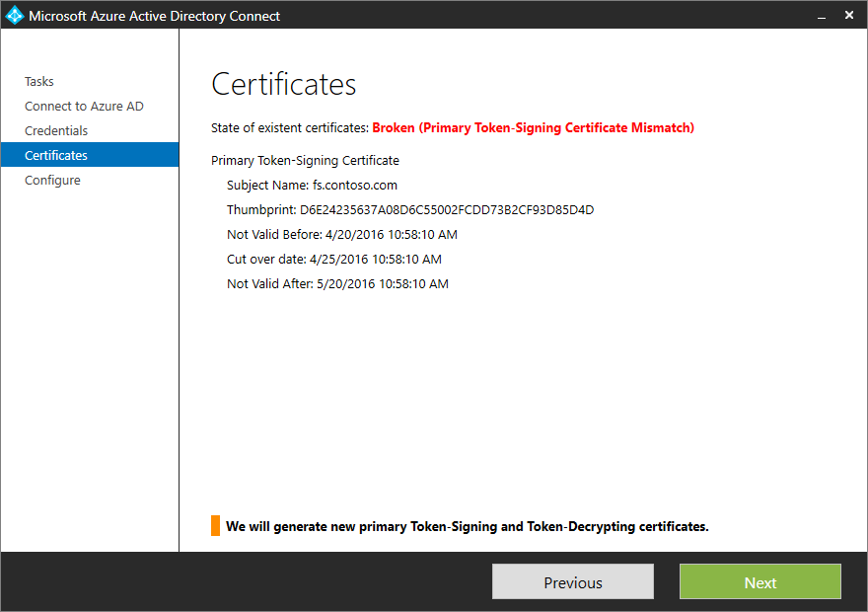Image resolution: width=868 pixels, height=612 pixels.
Task: Click the Certificates page heading
Action: 283,84
